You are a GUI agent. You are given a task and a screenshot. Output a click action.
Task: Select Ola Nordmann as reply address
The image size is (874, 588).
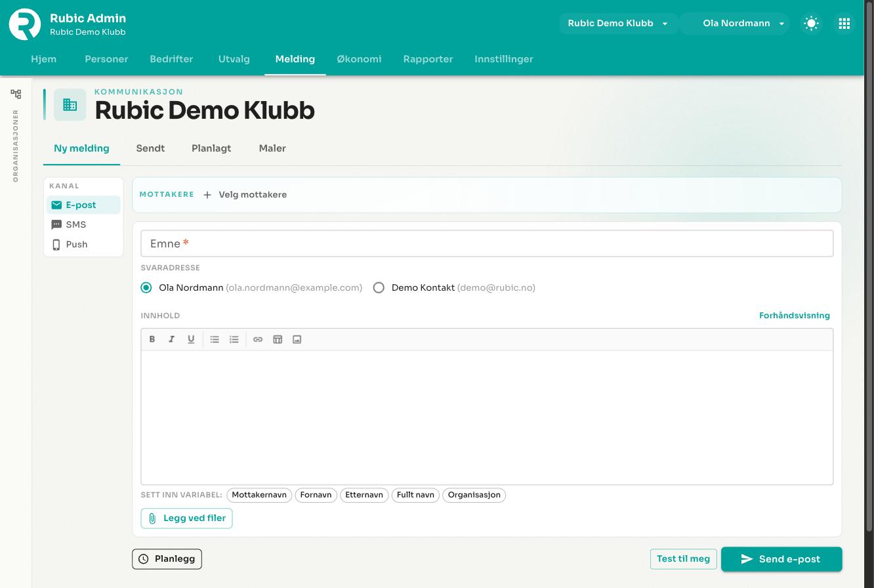coord(146,287)
